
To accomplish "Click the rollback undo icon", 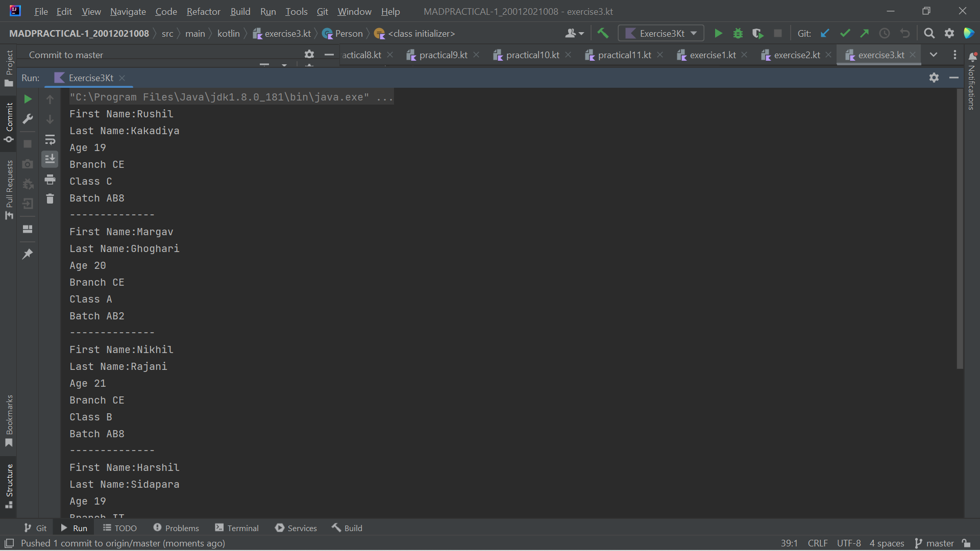I will click(905, 34).
